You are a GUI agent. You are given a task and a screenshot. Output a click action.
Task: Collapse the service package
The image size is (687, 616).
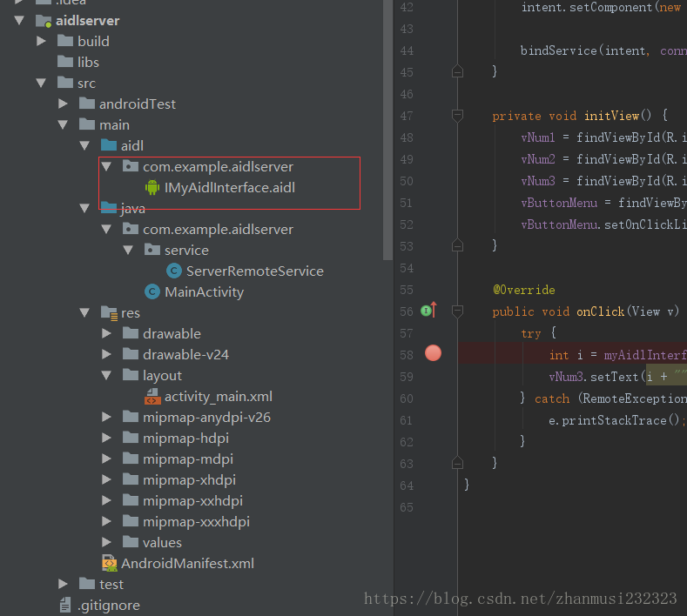[128, 250]
